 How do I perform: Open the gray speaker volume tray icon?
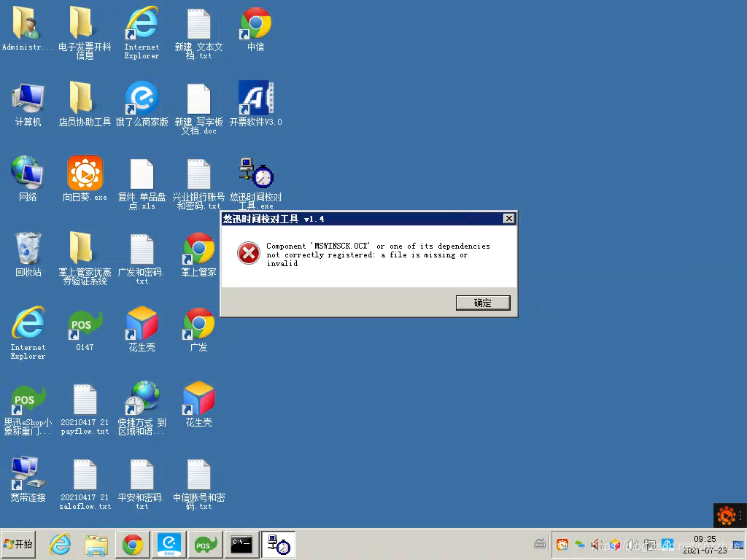pos(632,544)
